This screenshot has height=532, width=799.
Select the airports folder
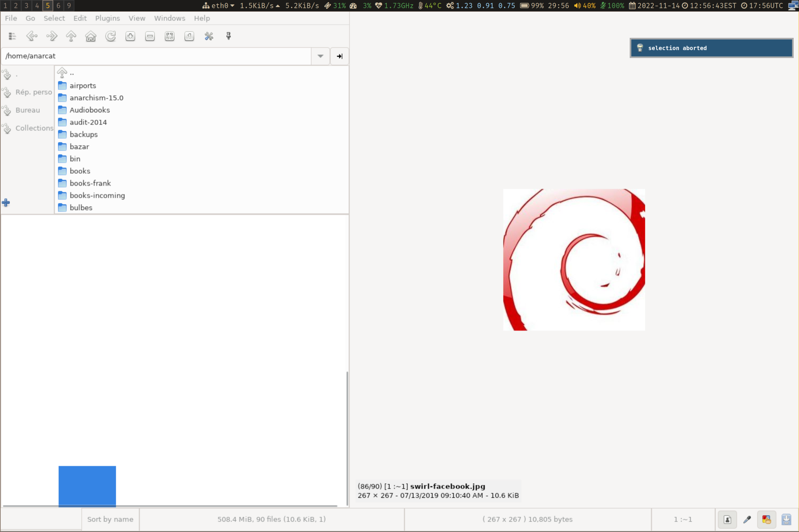(x=202, y=86)
